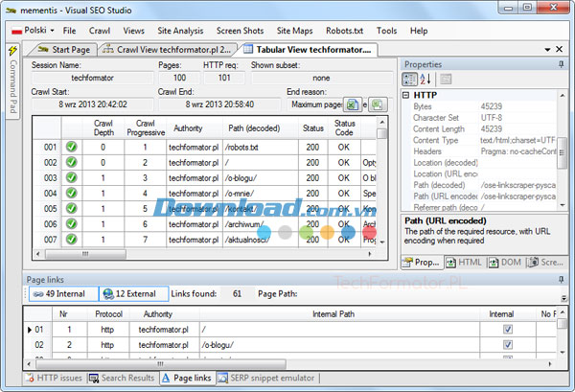Open the Search Results bottom tab
575x392 pixels.
click(123, 378)
